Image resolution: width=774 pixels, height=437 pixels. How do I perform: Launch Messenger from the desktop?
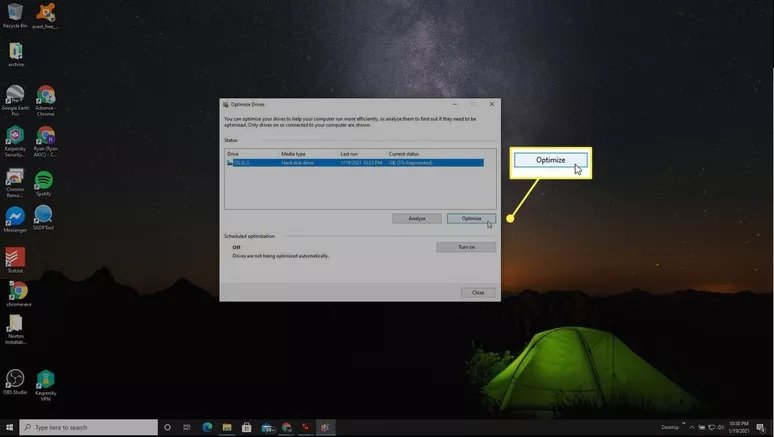click(x=15, y=220)
